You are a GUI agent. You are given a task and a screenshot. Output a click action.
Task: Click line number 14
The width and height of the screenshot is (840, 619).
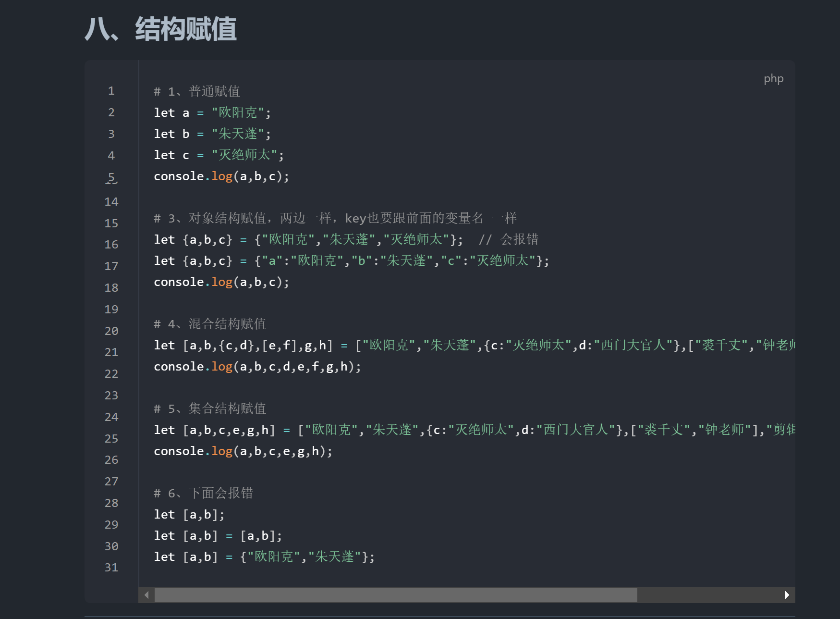pyautogui.click(x=111, y=202)
